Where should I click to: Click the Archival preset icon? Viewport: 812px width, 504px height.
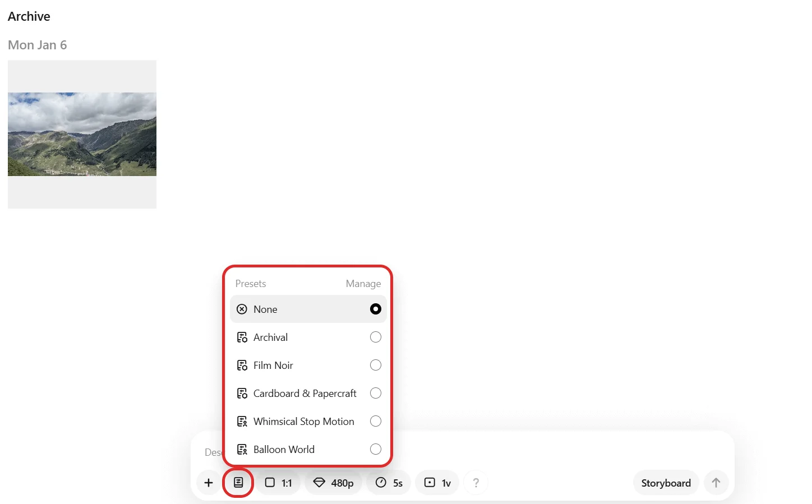point(242,337)
